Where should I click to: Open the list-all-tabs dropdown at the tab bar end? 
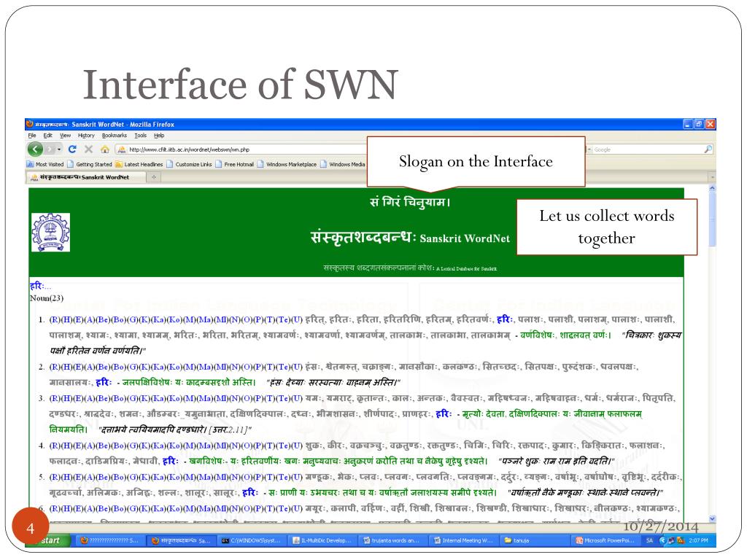coord(712,177)
